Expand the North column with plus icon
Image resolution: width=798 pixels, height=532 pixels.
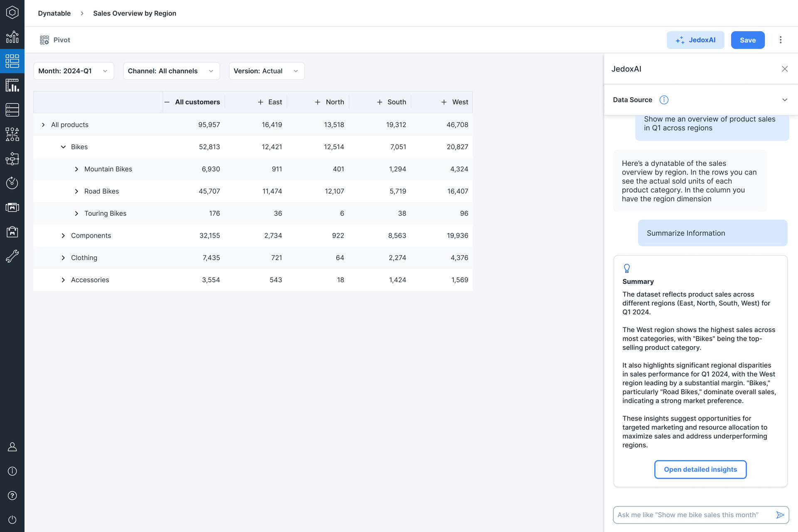(x=318, y=102)
